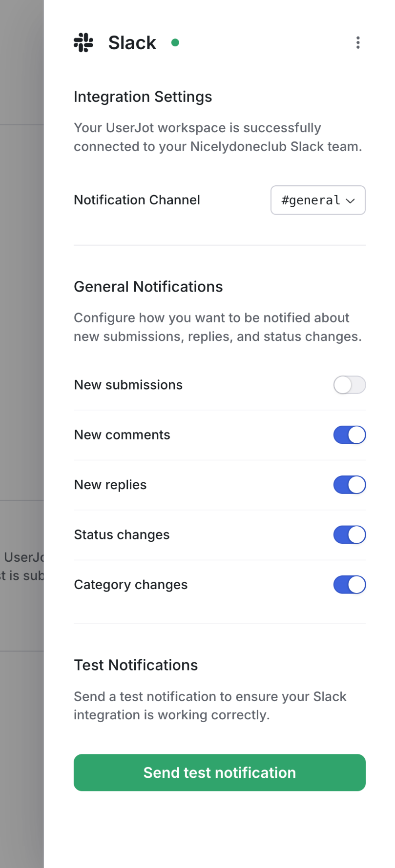Enable New submissions notifications
The width and height of the screenshot is (395, 868).
click(x=350, y=385)
